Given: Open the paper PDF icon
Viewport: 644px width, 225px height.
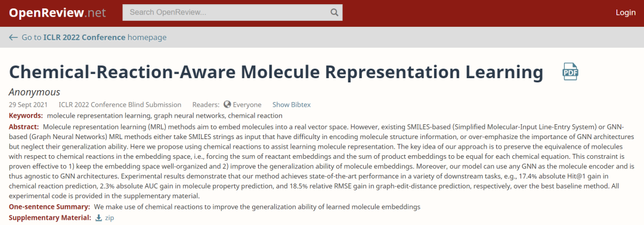Looking at the screenshot, I should point(570,72).
